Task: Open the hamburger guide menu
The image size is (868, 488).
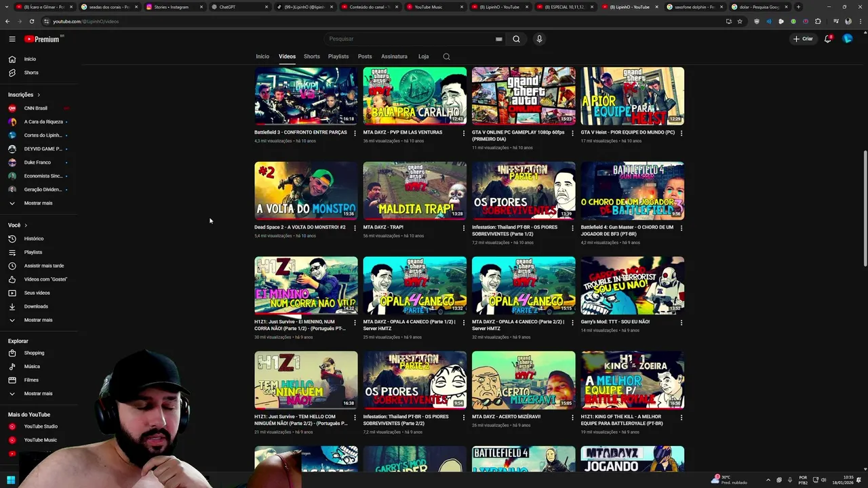Action: 12,39
